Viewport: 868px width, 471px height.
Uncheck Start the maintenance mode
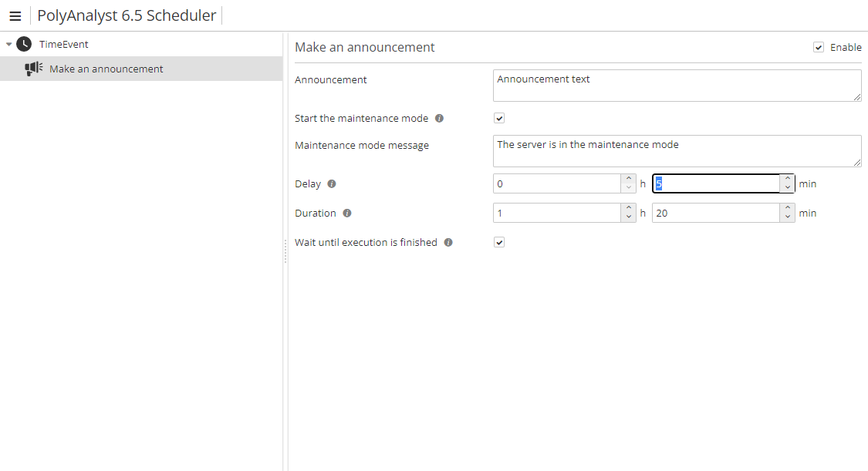pos(499,119)
